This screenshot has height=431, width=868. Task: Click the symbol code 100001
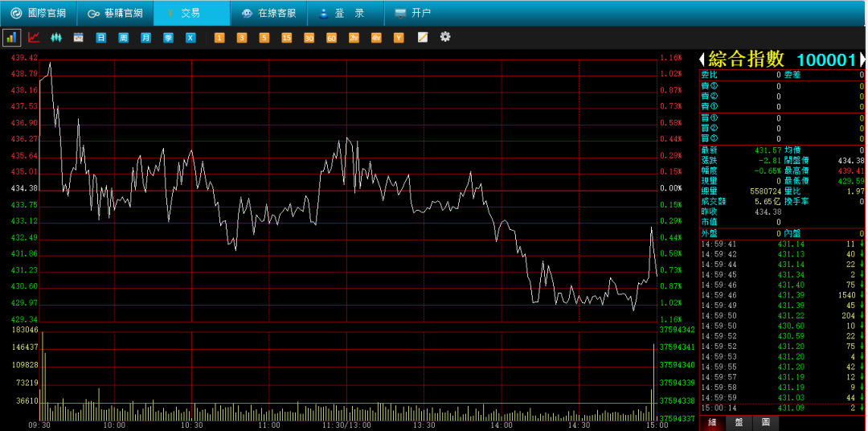click(x=826, y=60)
